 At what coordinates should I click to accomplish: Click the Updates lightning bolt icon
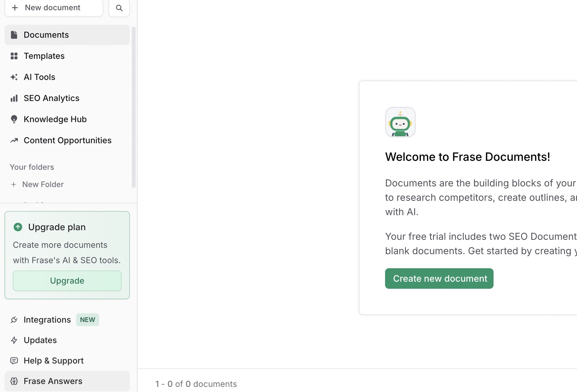click(x=14, y=340)
